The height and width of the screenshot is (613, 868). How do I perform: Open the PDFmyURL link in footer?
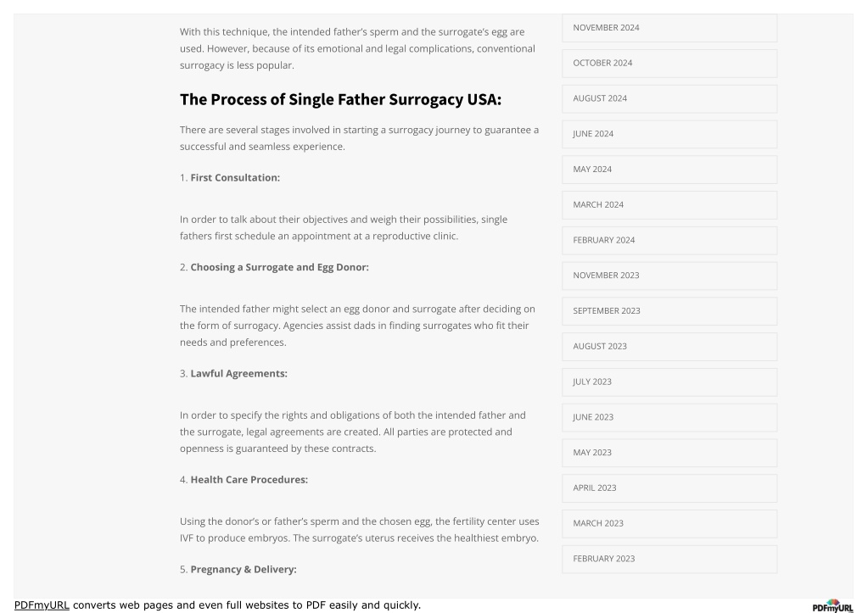coord(42,605)
